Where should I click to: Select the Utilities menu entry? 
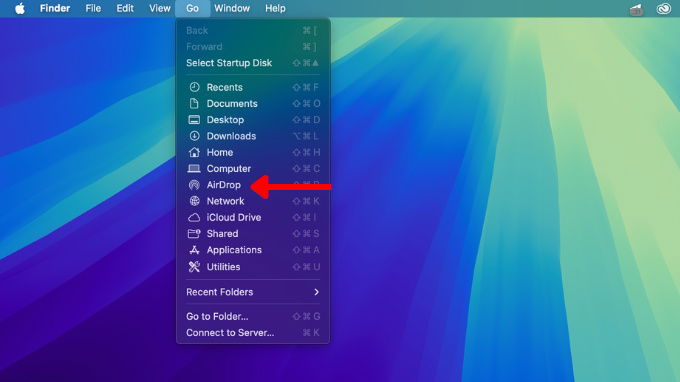pos(253,267)
